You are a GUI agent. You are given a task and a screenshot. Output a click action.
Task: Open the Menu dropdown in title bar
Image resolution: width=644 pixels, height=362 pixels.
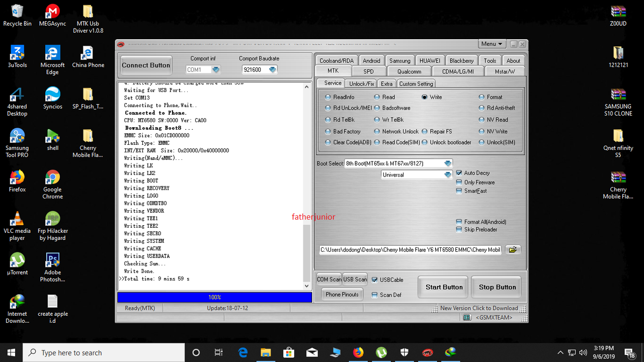[x=492, y=44]
